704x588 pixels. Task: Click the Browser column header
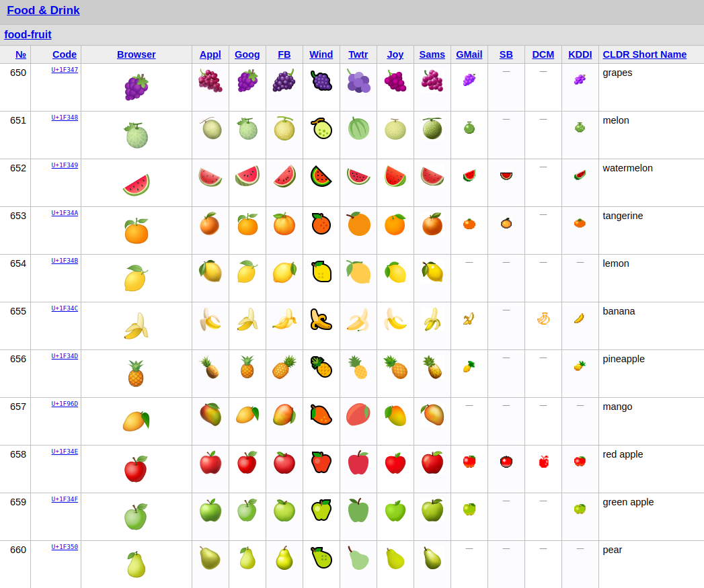136,54
